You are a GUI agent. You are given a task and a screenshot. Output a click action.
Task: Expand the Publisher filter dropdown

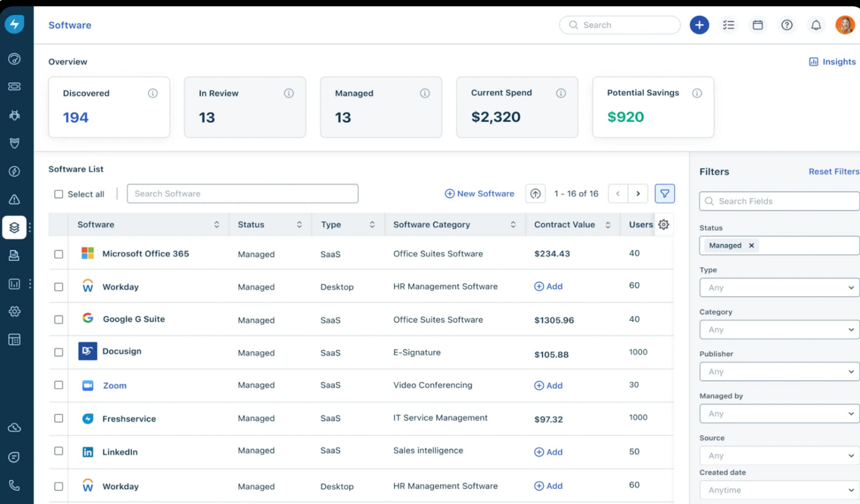pos(779,371)
